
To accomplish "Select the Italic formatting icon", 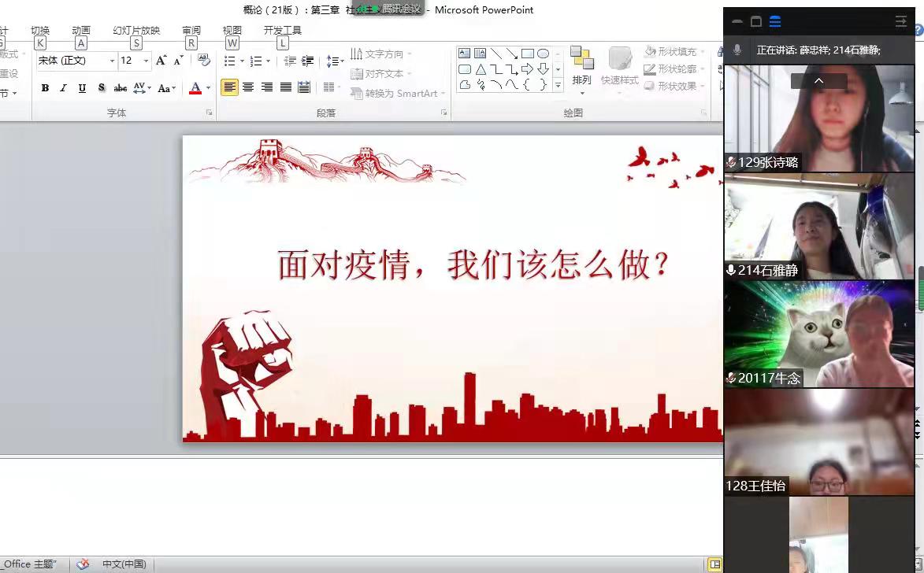I will (63, 87).
